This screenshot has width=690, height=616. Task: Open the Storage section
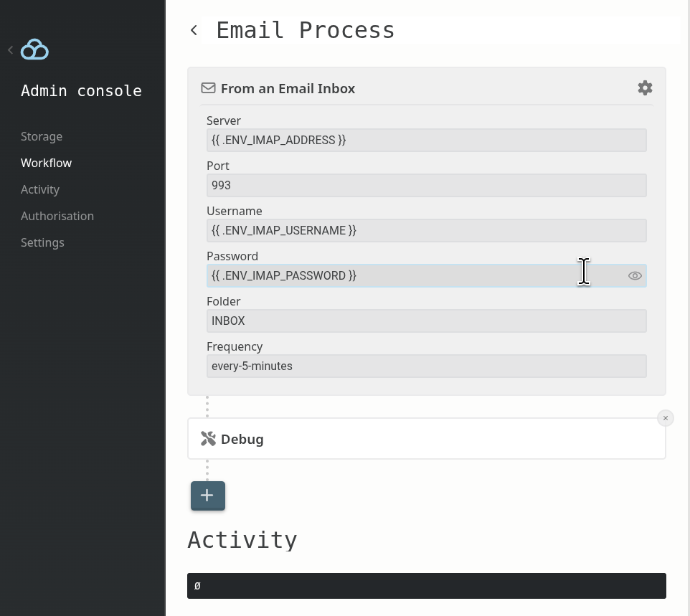[x=42, y=136]
